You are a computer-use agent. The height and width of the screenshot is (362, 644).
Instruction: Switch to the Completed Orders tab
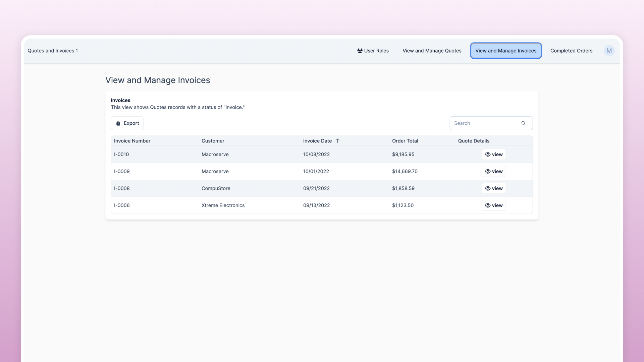click(x=571, y=51)
